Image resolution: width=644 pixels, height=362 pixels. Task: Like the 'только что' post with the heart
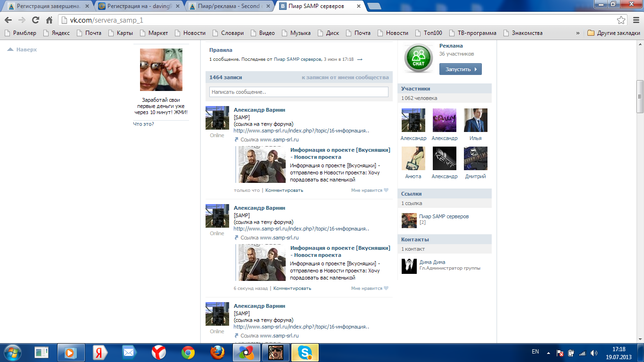click(386, 190)
